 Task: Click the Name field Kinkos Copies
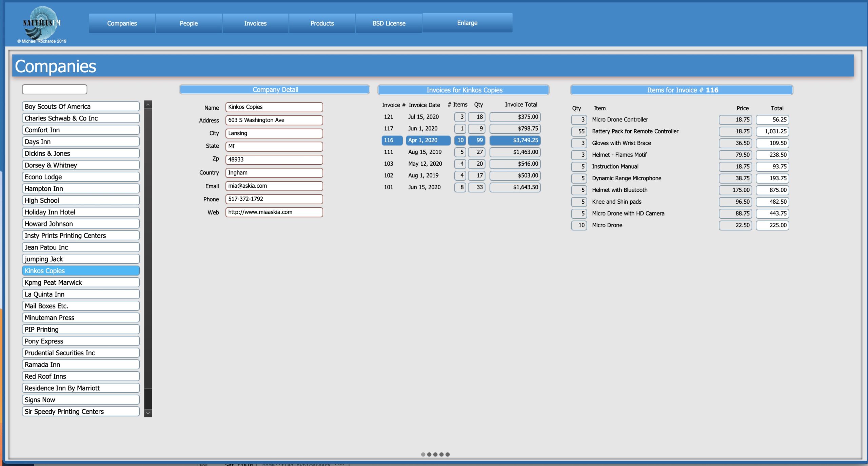(274, 107)
